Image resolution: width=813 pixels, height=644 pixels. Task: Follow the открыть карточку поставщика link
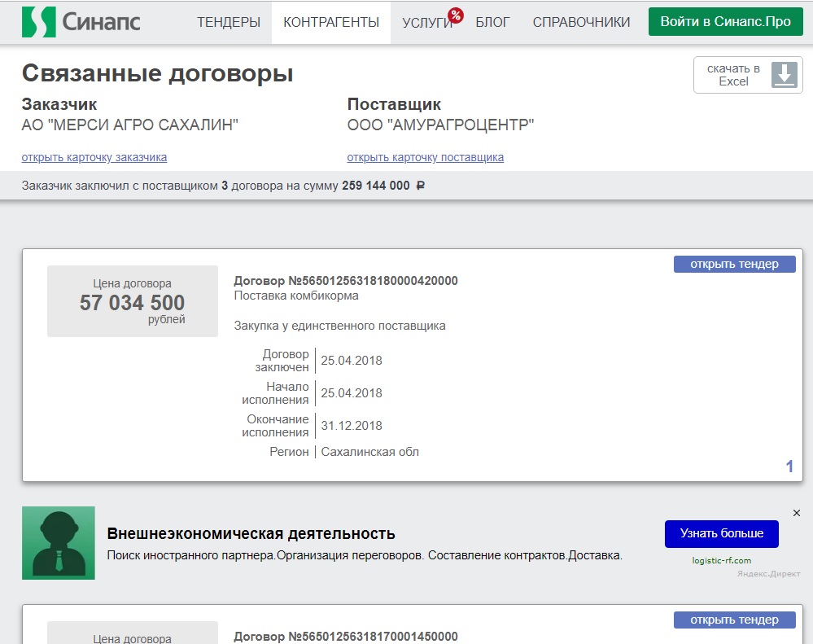tap(425, 157)
